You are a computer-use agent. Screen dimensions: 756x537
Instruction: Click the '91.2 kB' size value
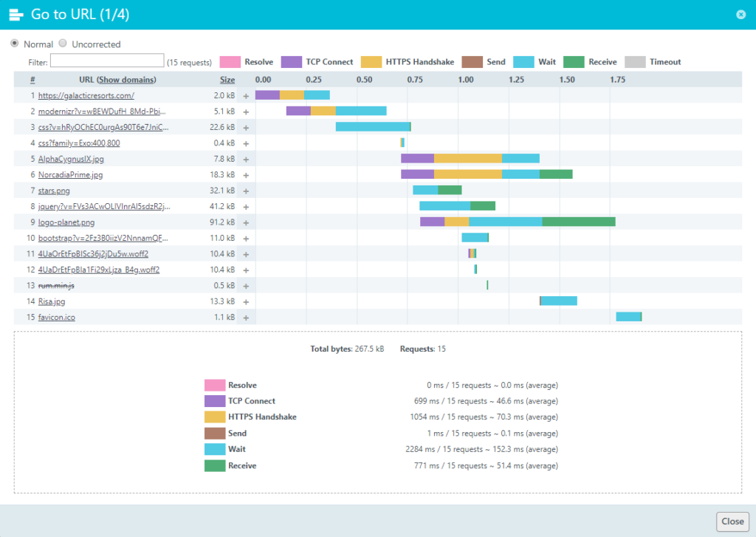222,222
